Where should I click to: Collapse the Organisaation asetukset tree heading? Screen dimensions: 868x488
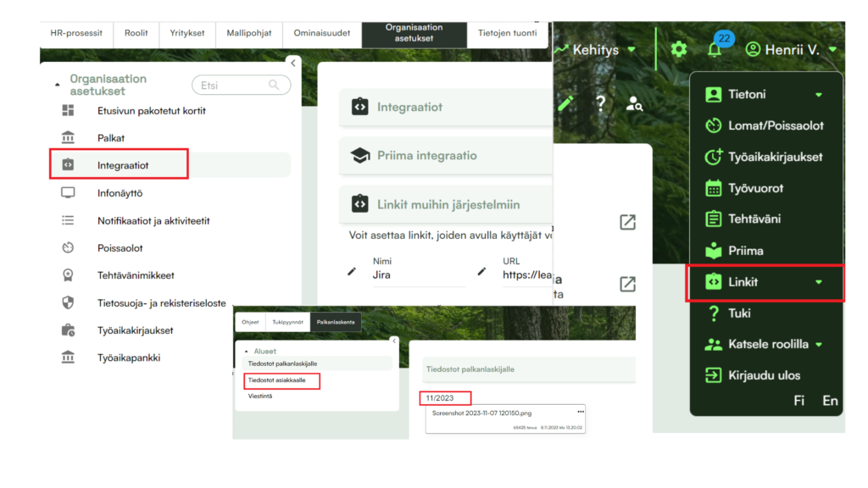(x=58, y=85)
